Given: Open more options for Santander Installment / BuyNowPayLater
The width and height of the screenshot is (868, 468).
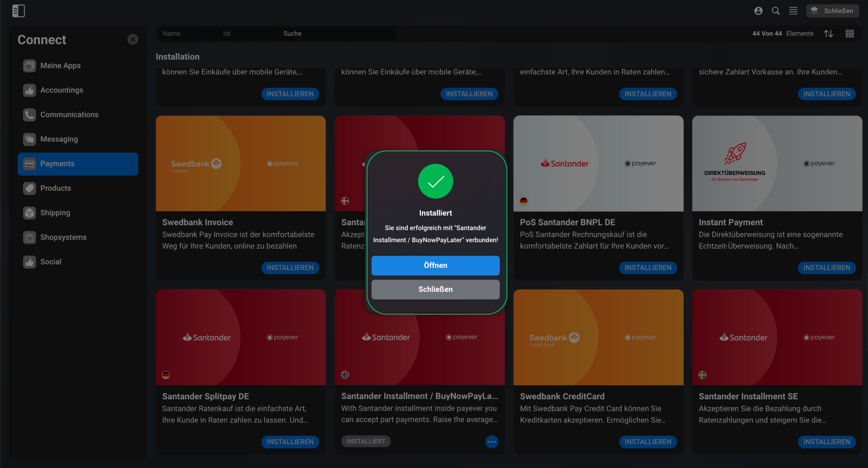Looking at the screenshot, I should pos(491,442).
